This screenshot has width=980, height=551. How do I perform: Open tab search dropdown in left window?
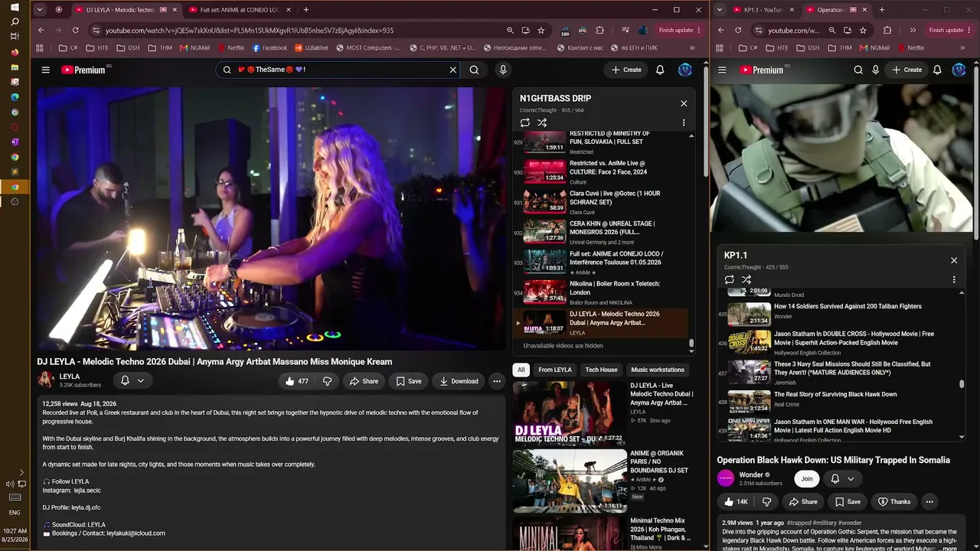pos(40,10)
